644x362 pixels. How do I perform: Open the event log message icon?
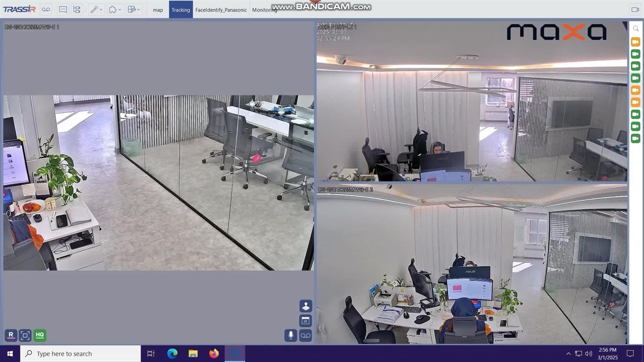(x=63, y=10)
